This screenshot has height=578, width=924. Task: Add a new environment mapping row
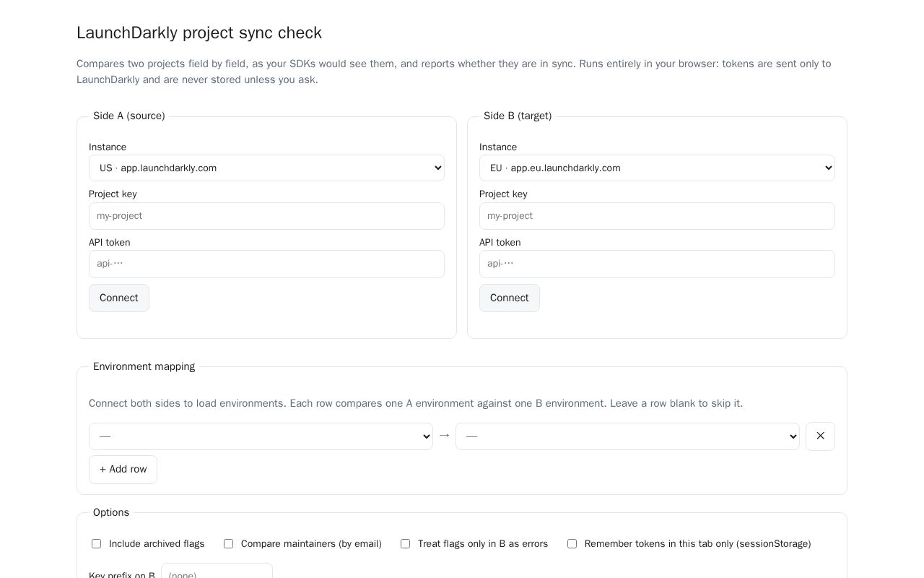[x=123, y=470]
